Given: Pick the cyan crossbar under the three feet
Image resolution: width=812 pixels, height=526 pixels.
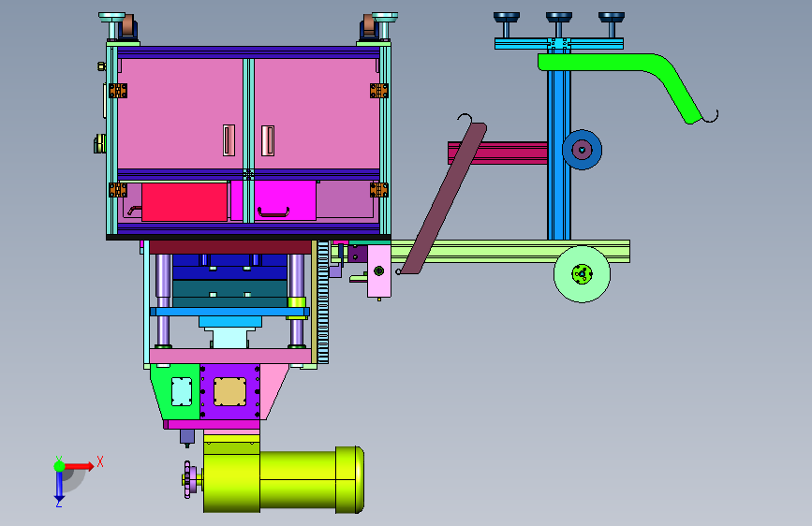Looking at the screenshot, I should point(559,44).
